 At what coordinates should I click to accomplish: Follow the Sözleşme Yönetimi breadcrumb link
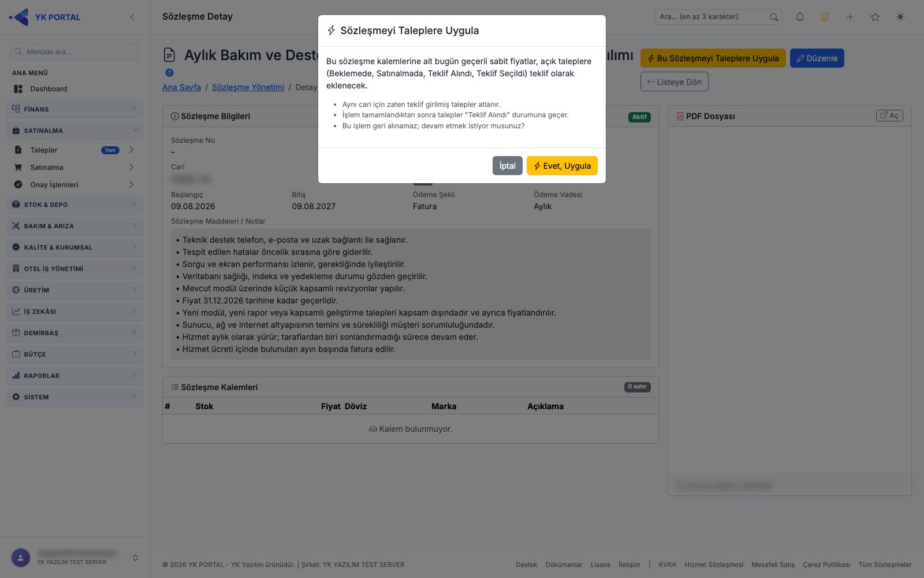[248, 87]
